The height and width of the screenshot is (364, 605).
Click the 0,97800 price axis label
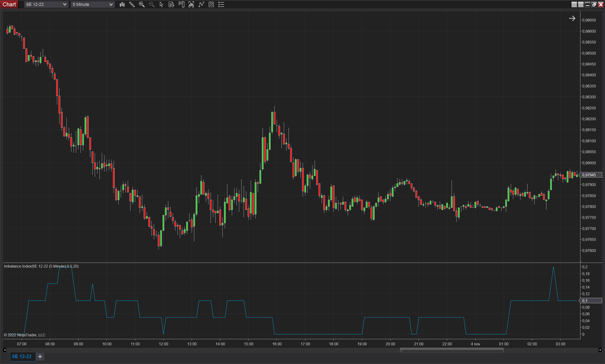(x=589, y=207)
